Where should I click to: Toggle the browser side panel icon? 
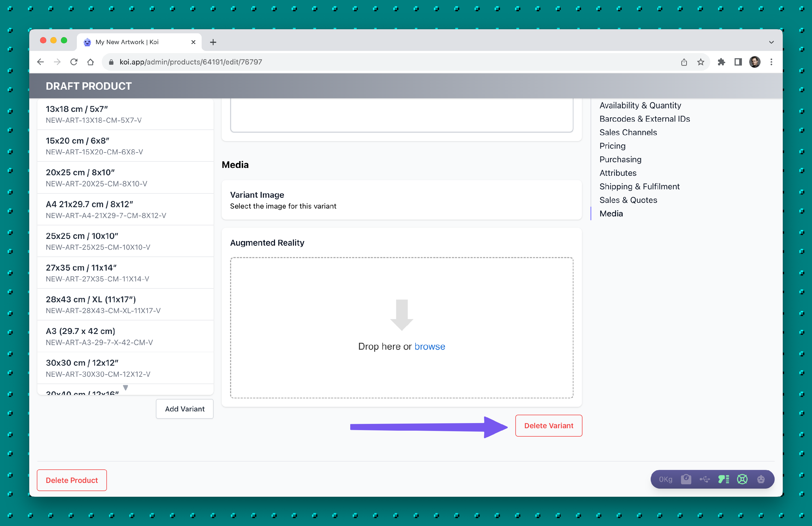[738, 62]
